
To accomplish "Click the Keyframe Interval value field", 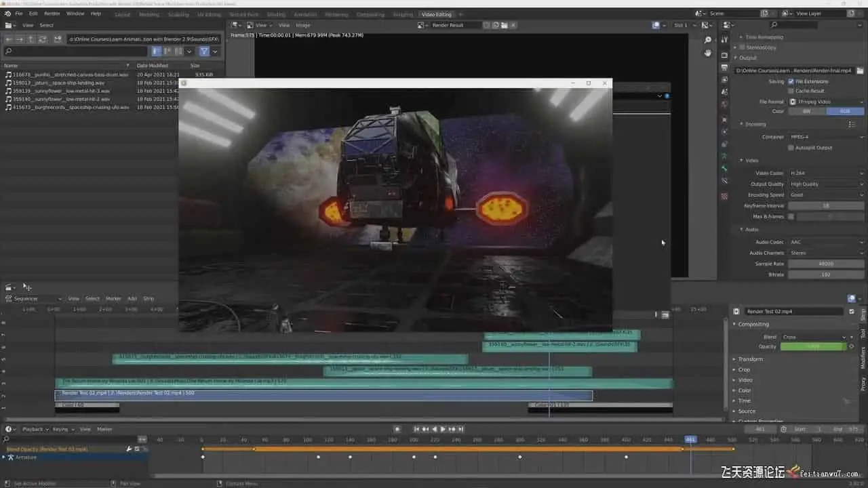I will click(826, 206).
